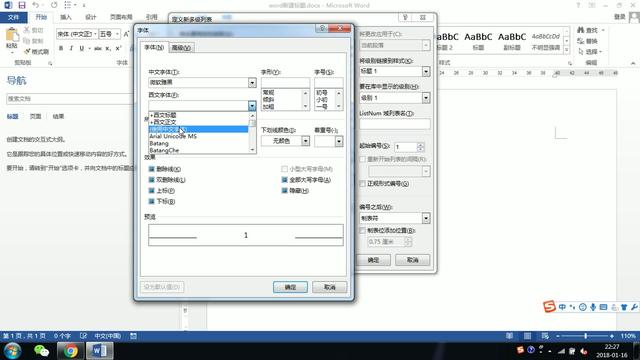Open the level to show in gallery dropdown

click(426, 98)
